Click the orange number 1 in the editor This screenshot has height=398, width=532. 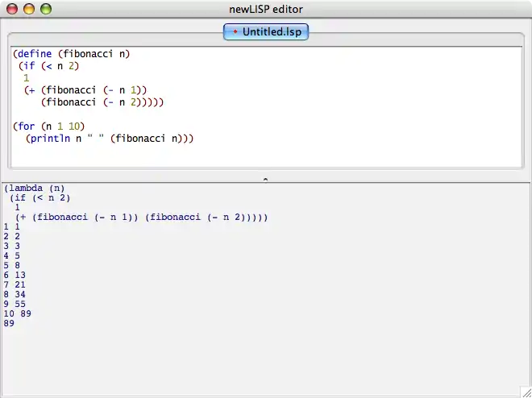[x=26, y=78]
